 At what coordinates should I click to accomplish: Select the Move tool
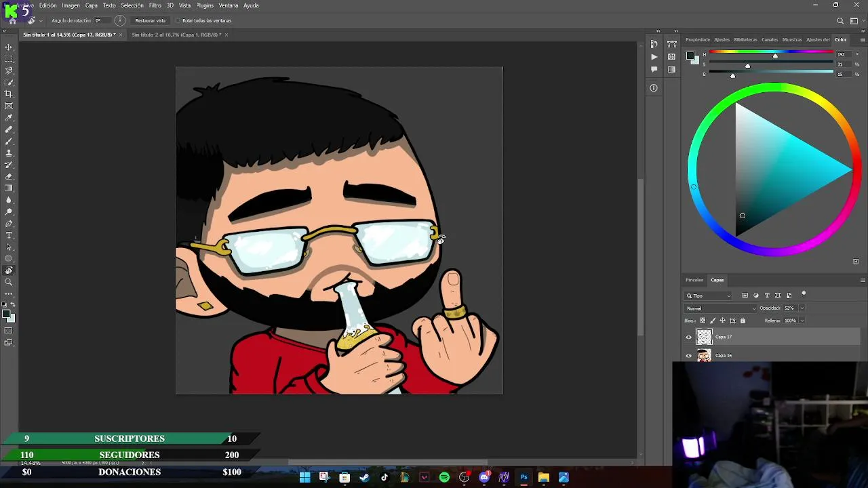(x=9, y=47)
